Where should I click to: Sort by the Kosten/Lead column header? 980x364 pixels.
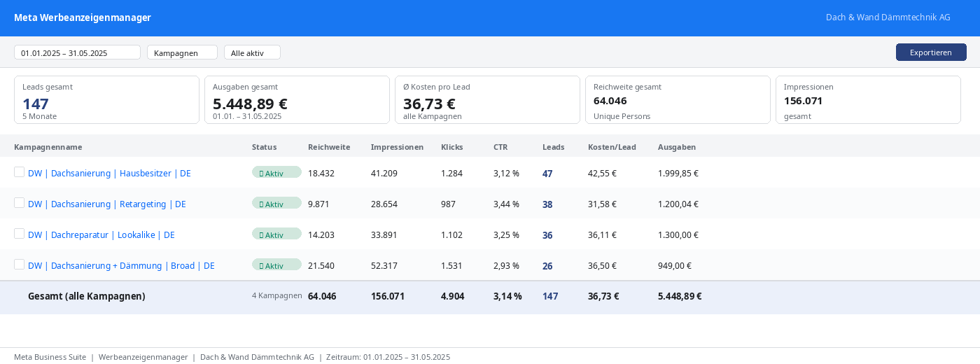pos(612,147)
